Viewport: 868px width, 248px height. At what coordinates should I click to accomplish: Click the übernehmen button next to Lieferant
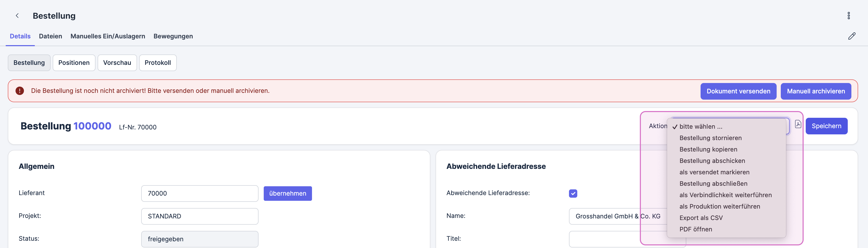[x=287, y=194]
